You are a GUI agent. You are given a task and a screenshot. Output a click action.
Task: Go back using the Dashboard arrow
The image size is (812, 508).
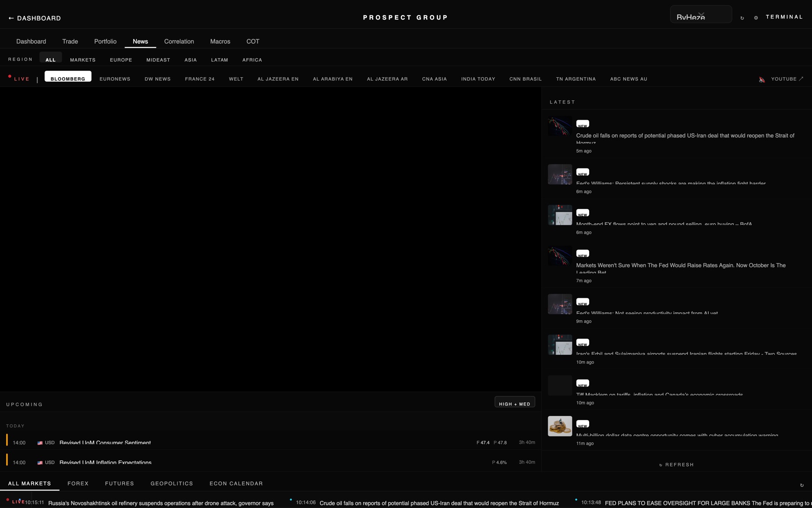coord(35,18)
